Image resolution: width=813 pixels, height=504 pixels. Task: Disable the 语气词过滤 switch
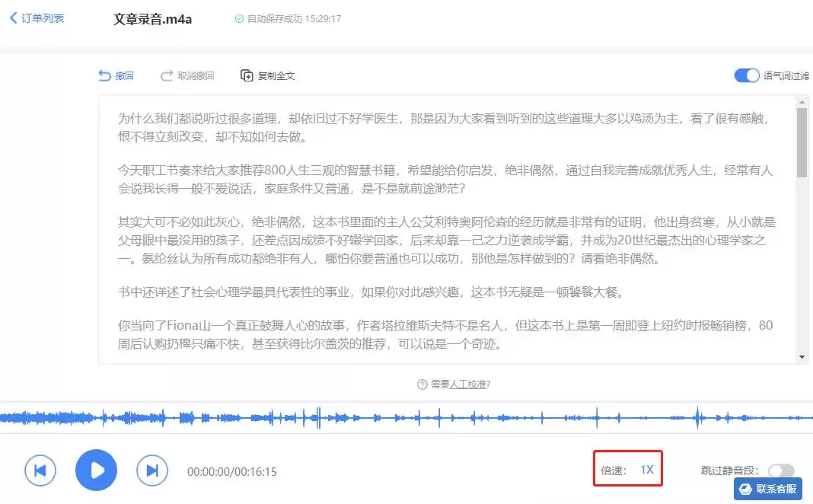pyautogui.click(x=745, y=75)
